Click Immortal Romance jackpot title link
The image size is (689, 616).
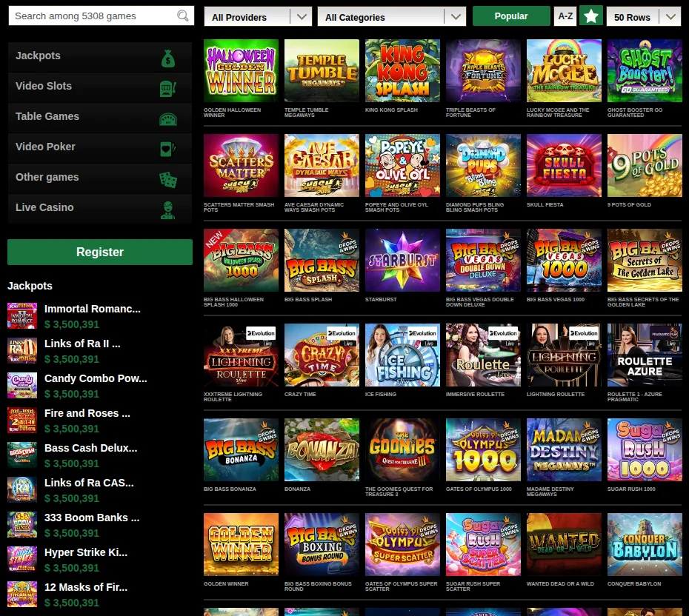(x=93, y=309)
